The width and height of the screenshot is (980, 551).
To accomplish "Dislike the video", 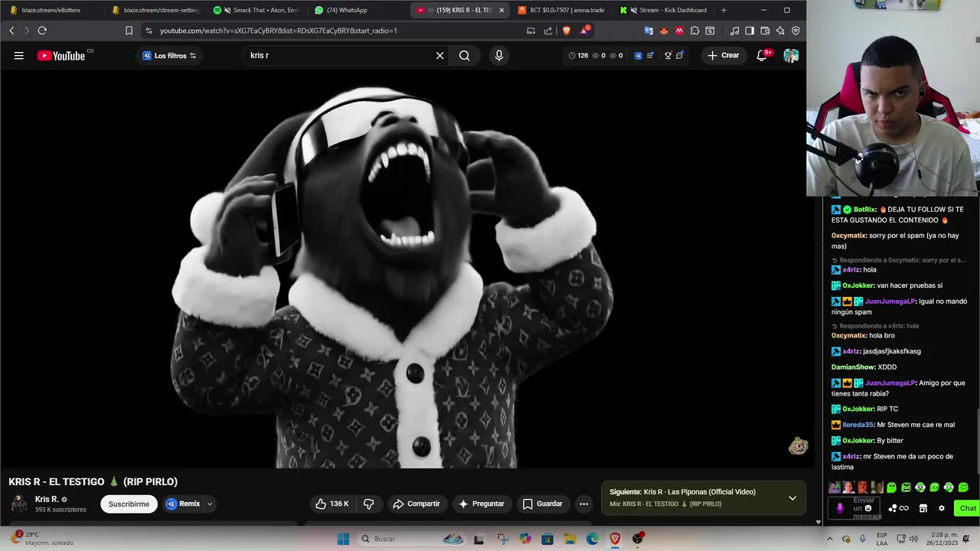I will pos(368,504).
